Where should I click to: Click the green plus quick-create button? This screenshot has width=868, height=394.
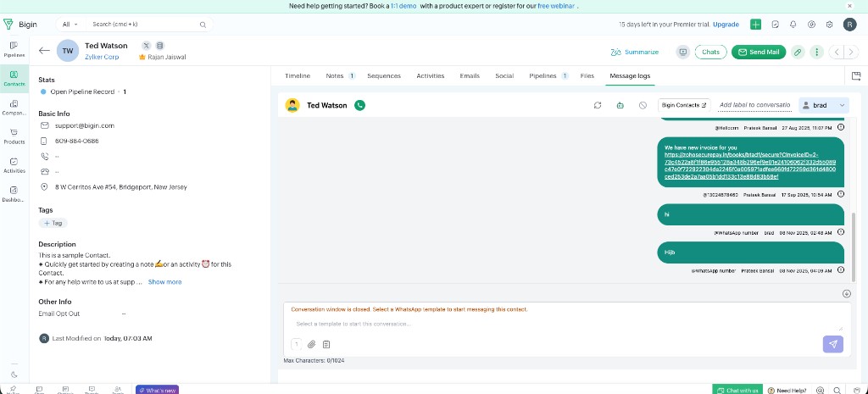(x=755, y=25)
